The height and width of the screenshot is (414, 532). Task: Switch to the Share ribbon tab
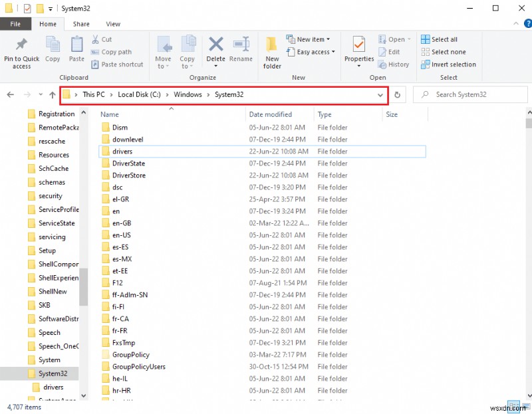click(x=81, y=24)
